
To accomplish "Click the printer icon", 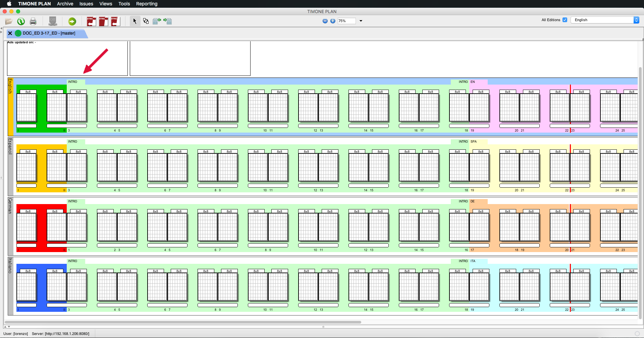I will (33, 21).
